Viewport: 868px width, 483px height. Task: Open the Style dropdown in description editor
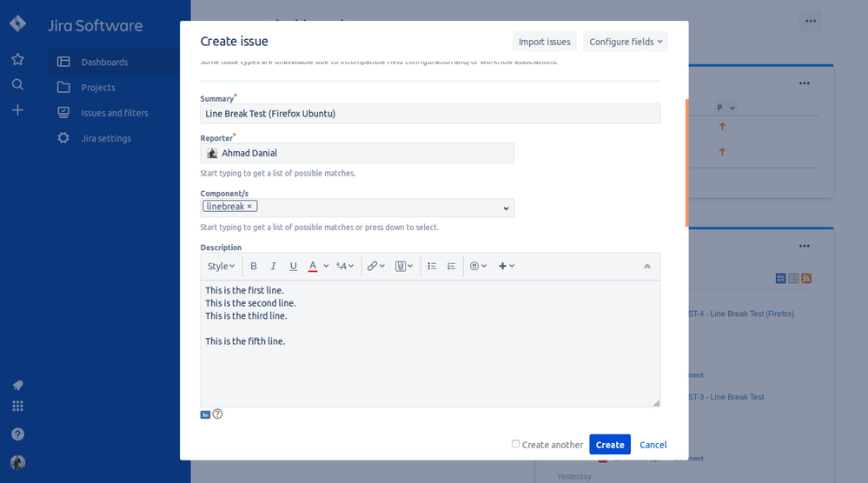tap(221, 266)
